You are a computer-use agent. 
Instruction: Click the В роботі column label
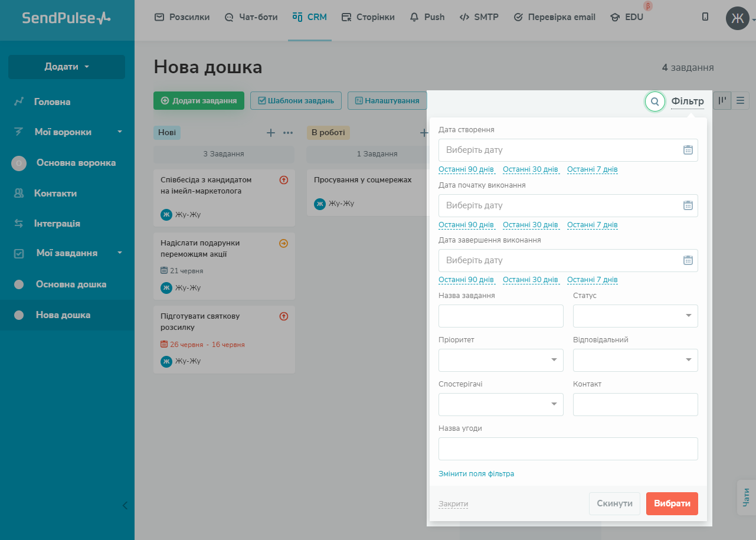328,133
